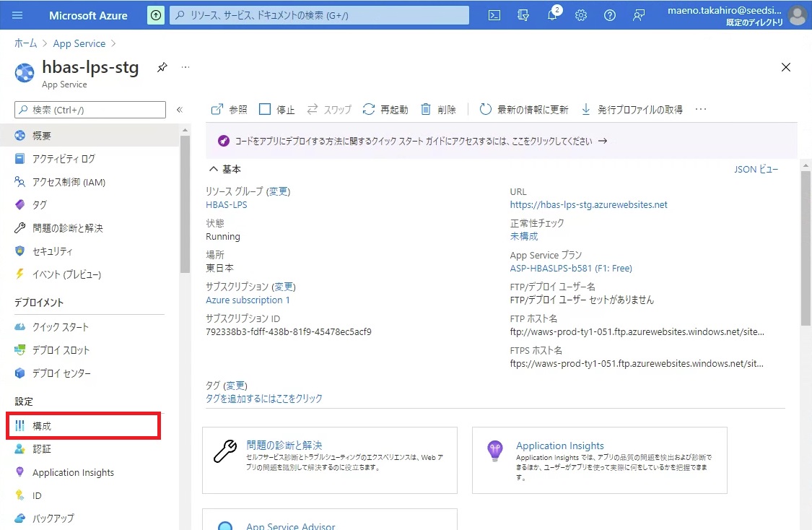Click the upgrade arrow icon beside search
The height and width of the screenshot is (530, 812).
[155, 15]
